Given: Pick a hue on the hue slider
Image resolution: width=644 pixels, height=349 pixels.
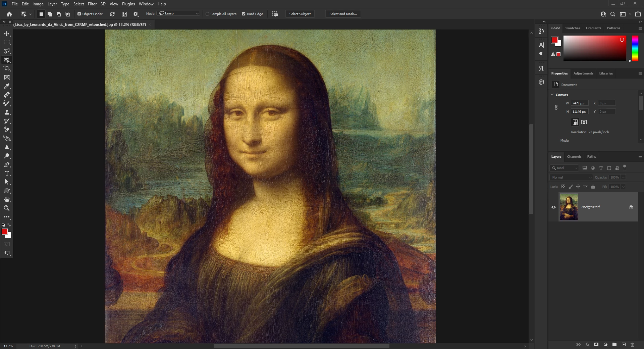Looking at the screenshot, I should pos(635,48).
